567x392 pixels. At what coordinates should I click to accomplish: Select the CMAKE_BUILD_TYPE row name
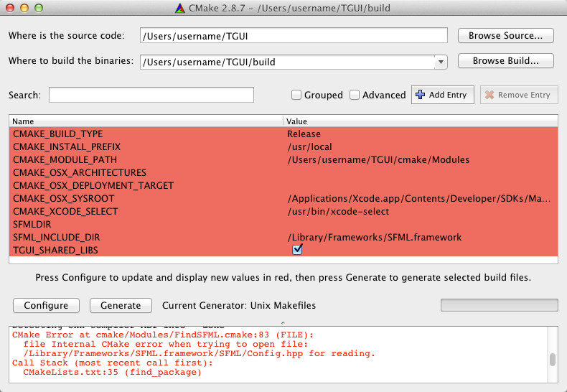[58, 134]
